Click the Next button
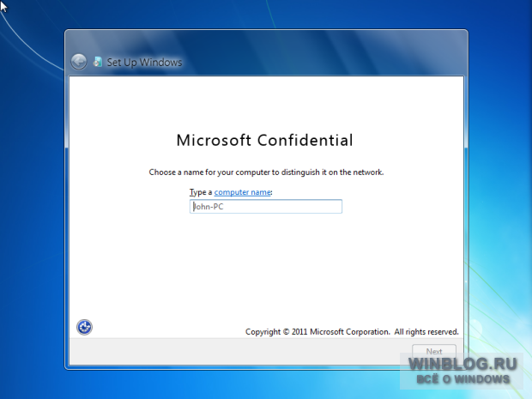Viewport: 532px width, 399px height. click(x=434, y=352)
